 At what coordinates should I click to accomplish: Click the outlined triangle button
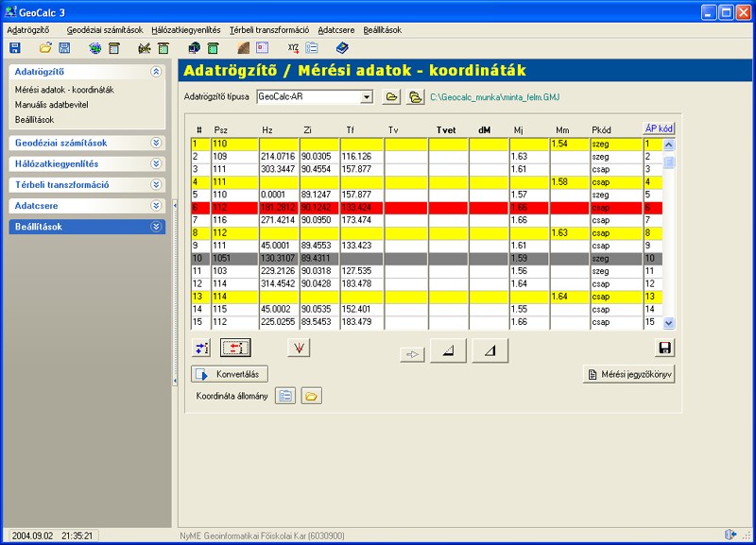490,350
